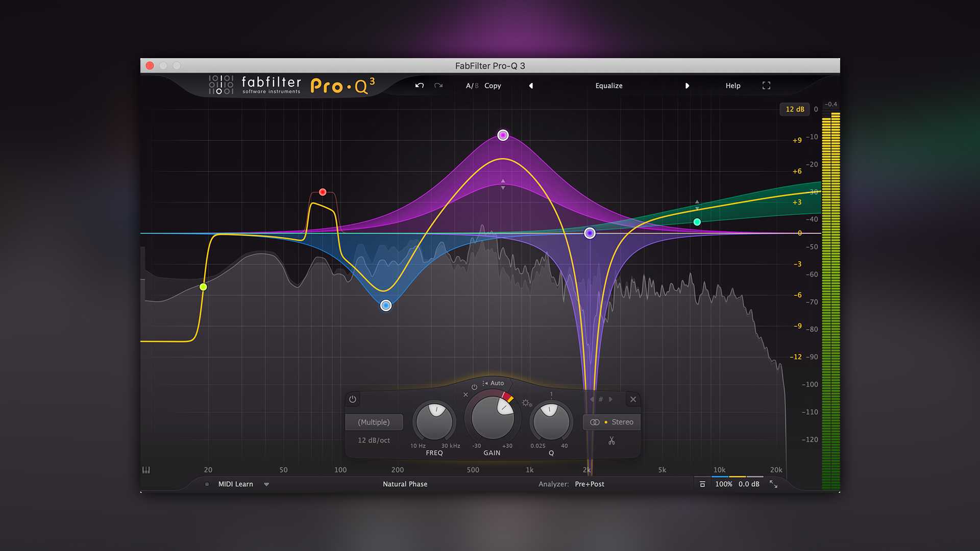This screenshot has height=551, width=980.
Task: Click the +9 gain scale label
Action: (797, 140)
